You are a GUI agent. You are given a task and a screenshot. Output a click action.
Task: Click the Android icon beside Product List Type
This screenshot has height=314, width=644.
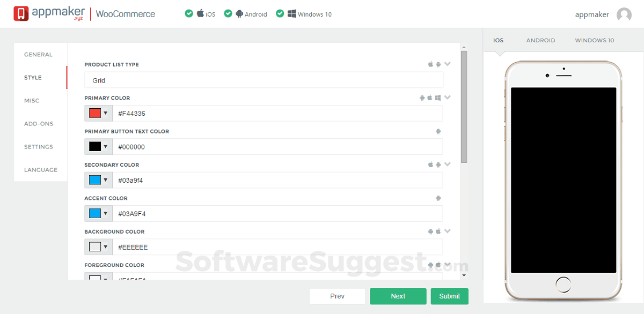(x=438, y=64)
